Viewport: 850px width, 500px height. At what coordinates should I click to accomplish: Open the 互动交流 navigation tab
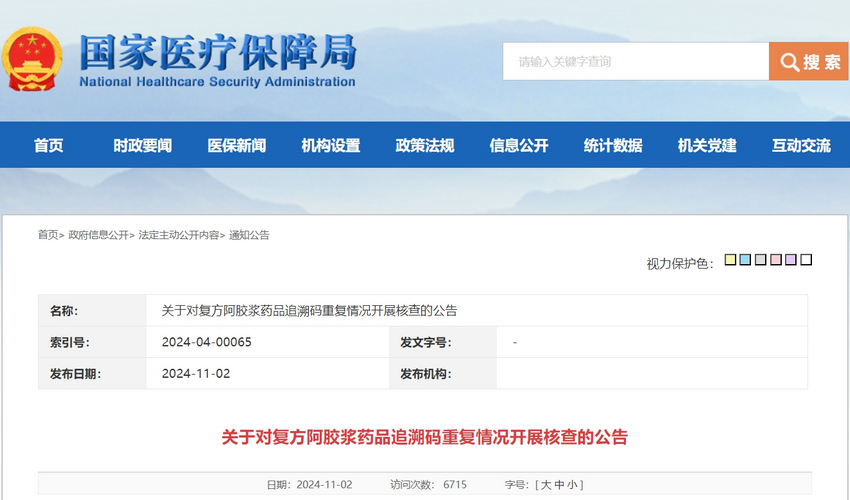click(x=801, y=145)
